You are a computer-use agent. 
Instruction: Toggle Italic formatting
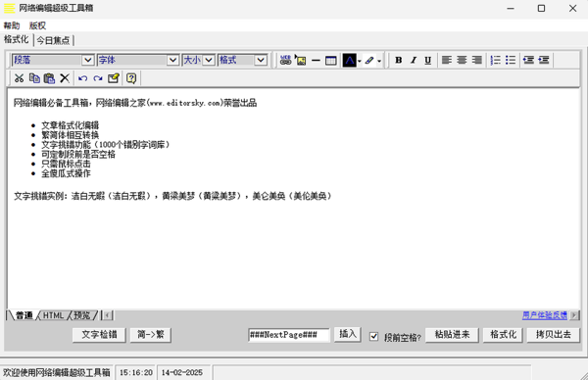pyautogui.click(x=414, y=60)
